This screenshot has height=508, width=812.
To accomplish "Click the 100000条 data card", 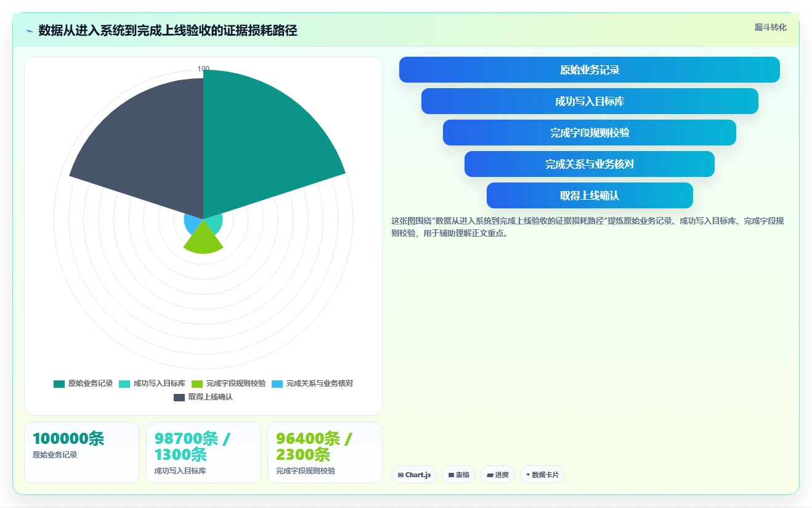I will [x=81, y=453].
